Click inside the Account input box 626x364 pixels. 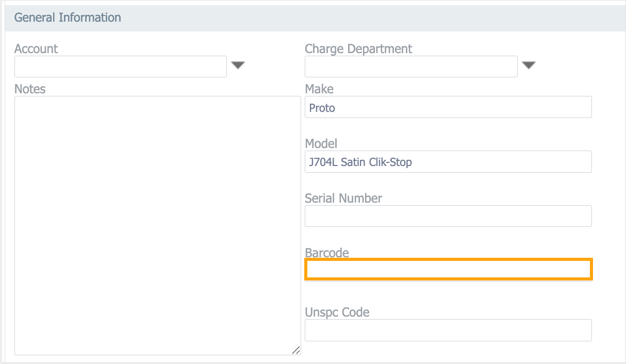tap(120, 67)
